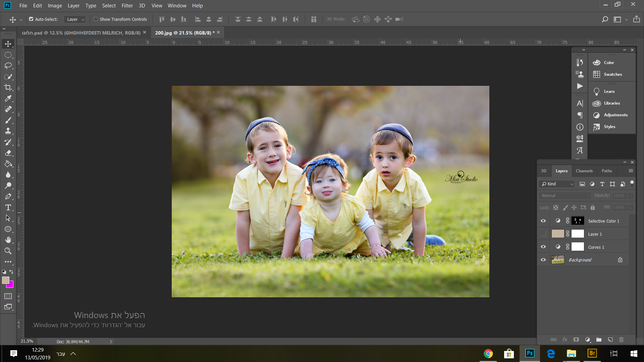Open the Normal blend mode dropdown
The height and width of the screenshot is (362, 644).
565,196
